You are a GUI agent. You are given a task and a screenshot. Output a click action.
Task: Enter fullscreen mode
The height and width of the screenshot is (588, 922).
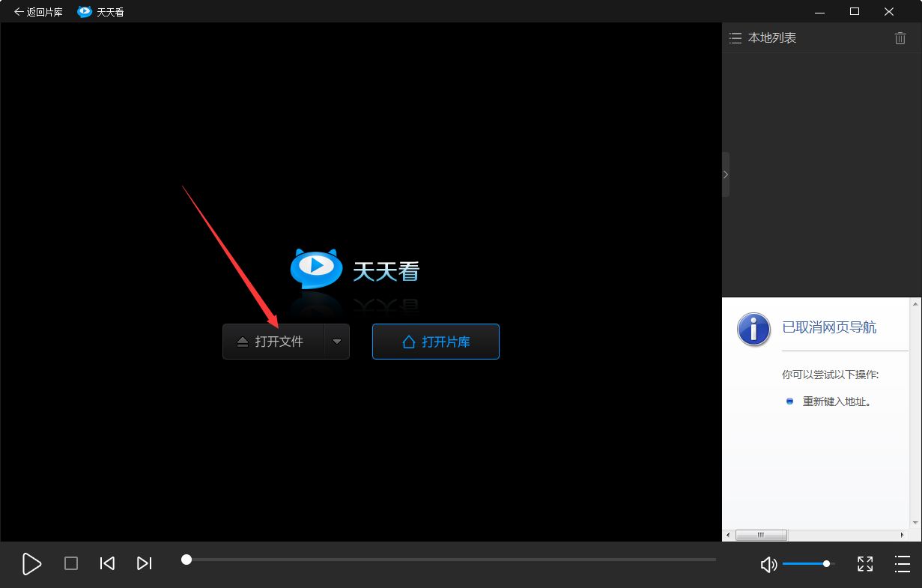coord(865,564)
